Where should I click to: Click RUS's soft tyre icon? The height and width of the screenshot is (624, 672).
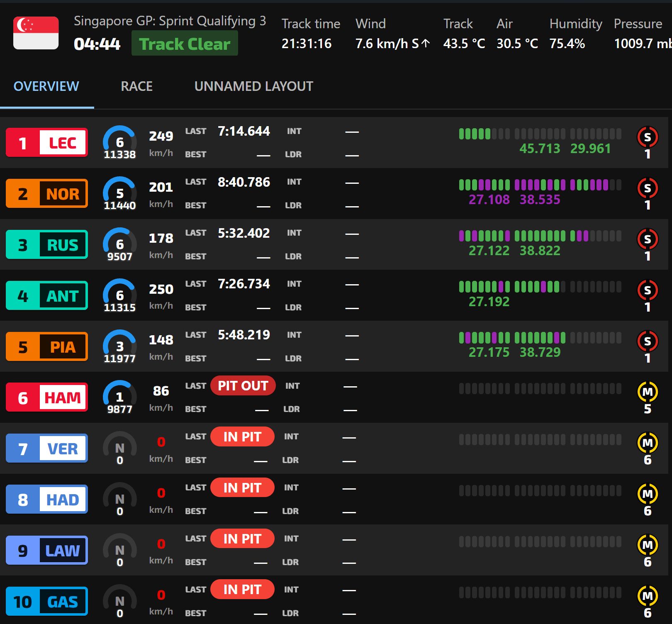coord(648,239)
